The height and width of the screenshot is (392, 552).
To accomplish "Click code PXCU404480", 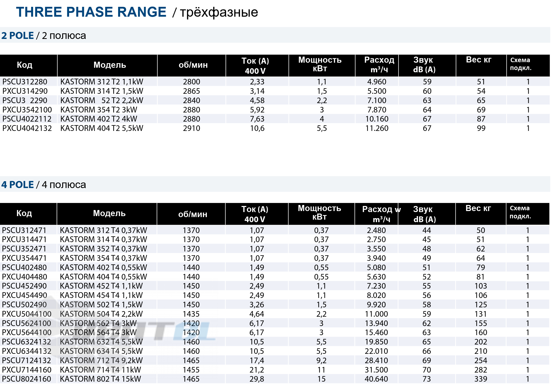I will click(x=25, y=277).
